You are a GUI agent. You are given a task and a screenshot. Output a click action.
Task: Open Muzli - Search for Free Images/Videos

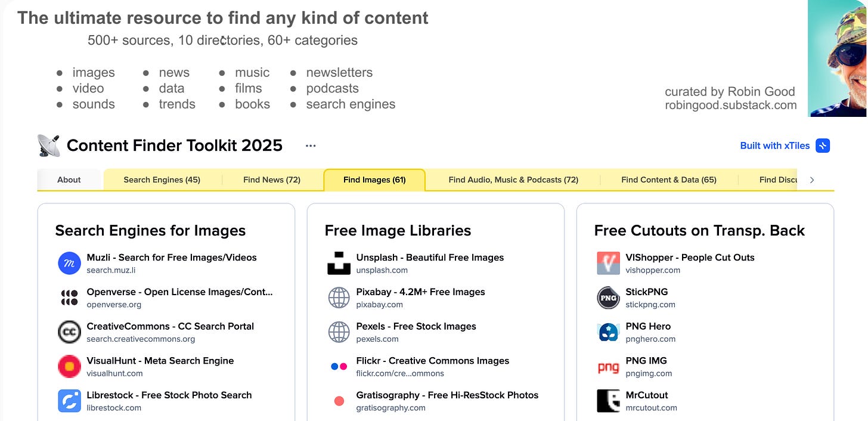[x=172, y=258]
